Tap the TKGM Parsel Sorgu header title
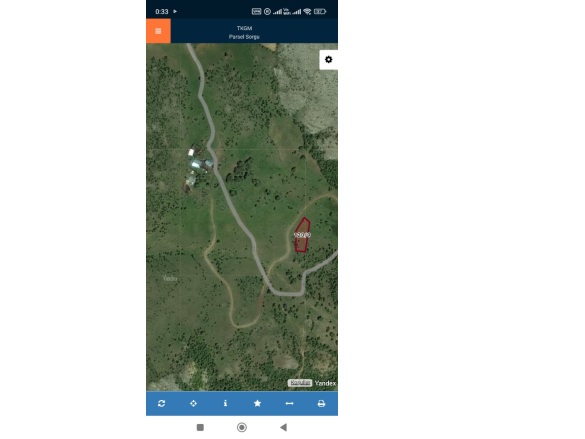Screen dimensions: 585x439 (x=244, y=32)
